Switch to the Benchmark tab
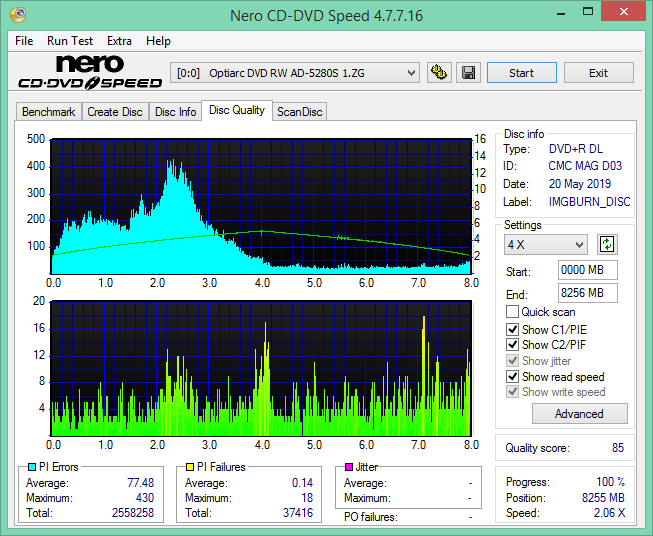The height and width of the screenshot is (536, 653). [x=49, y=112]
